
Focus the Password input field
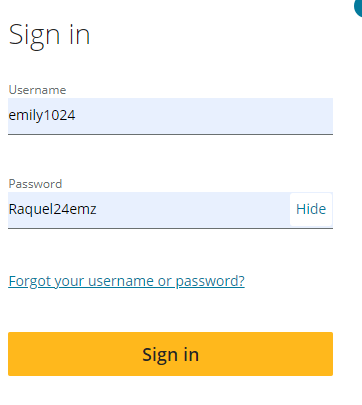click(149, 210)
